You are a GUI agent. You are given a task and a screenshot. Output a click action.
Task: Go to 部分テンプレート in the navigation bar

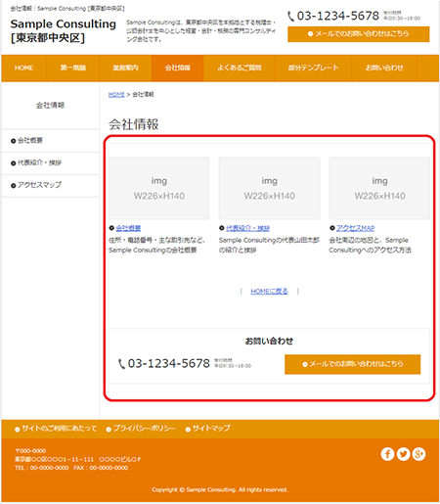(x=314, y=68)
